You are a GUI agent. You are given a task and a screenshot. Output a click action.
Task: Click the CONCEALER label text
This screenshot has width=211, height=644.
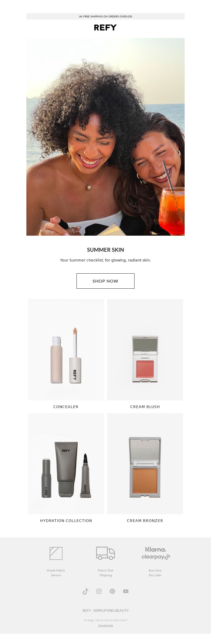66,407
